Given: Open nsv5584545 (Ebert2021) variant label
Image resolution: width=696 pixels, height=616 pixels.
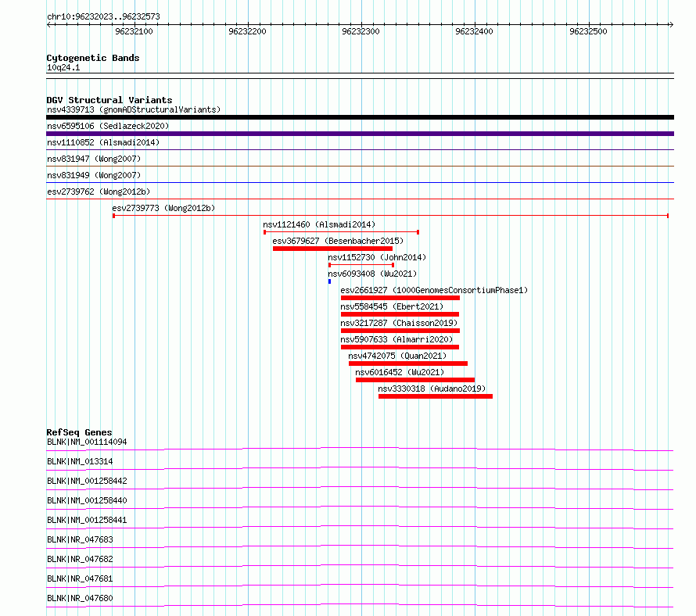Looking at the screenshot, I should (392, 306).
